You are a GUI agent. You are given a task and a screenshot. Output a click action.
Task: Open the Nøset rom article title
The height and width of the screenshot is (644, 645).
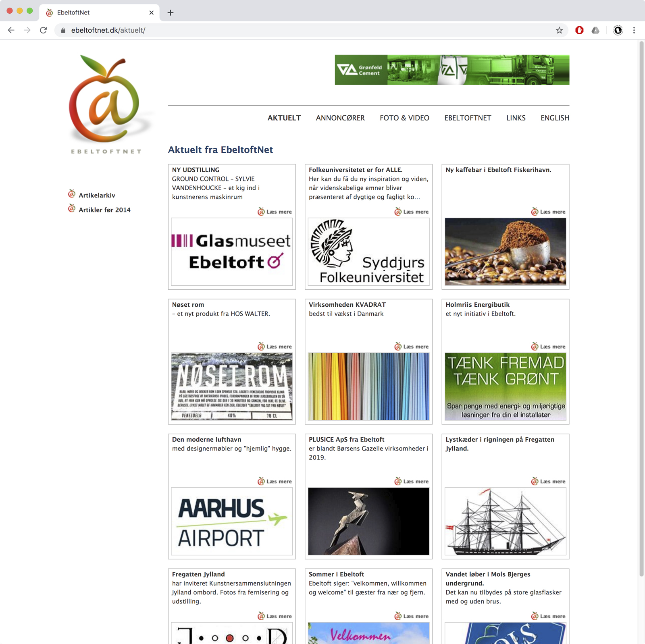[188, 305]
